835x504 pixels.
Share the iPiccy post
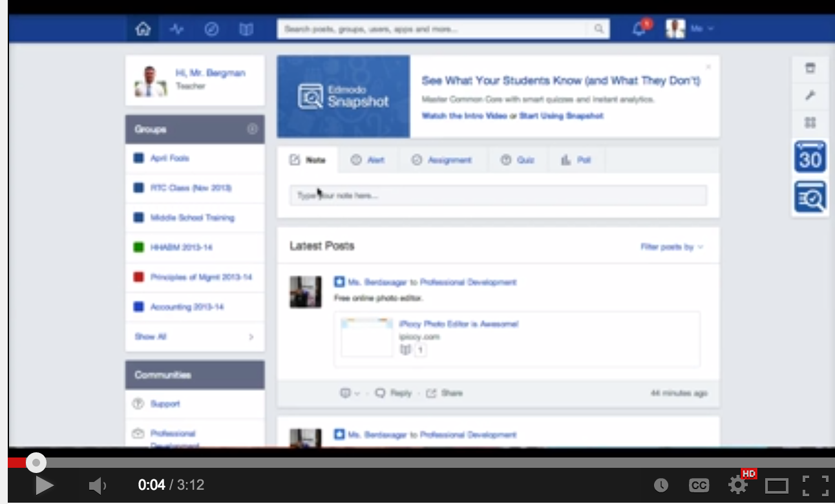tap(444, 393)
